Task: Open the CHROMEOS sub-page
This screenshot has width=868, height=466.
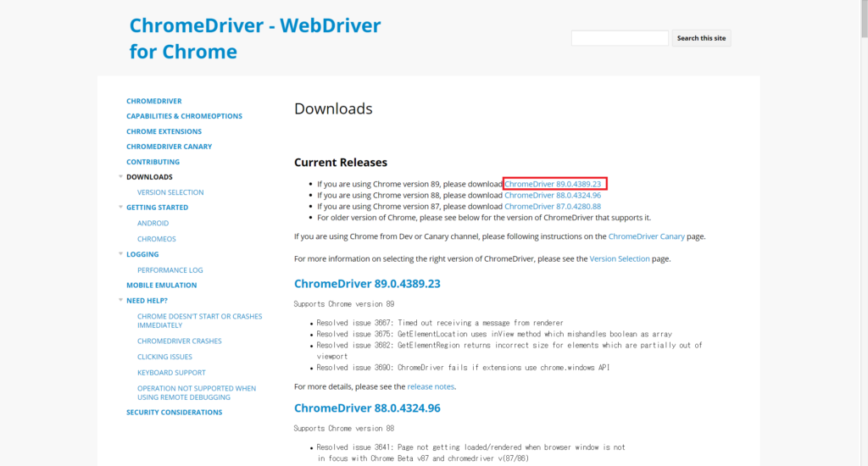Action: (157, 239)
